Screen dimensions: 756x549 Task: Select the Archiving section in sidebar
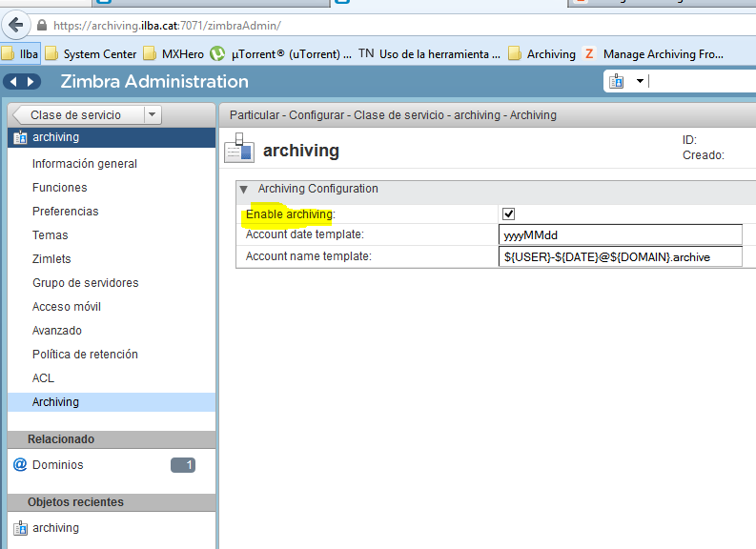tap(112, 402)
